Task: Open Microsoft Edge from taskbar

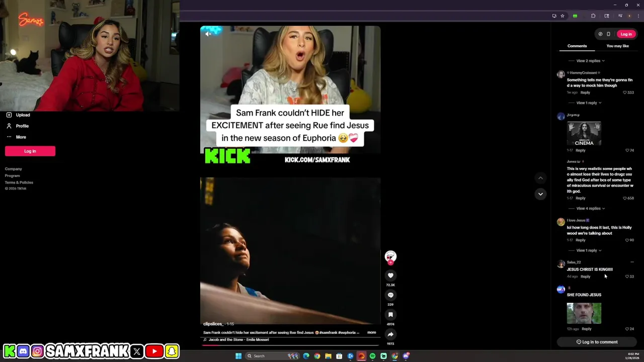Action: point(306,356)
